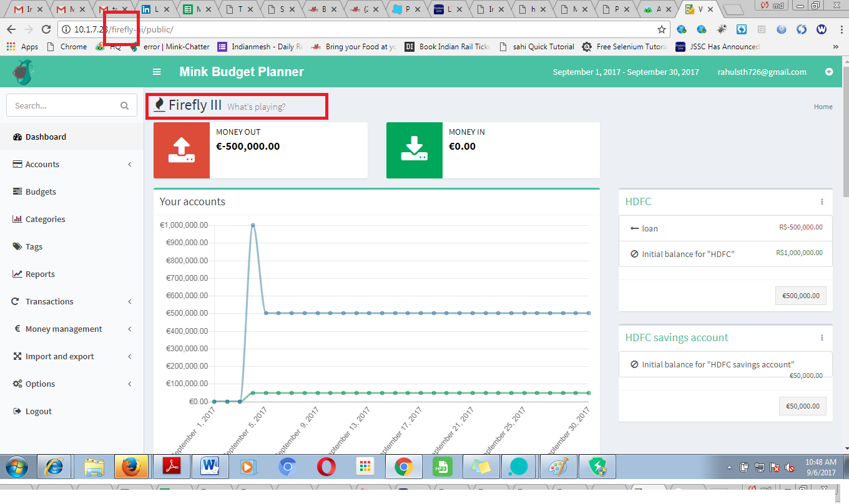This screenshot has width=849, height=504.
Task: Expand the Money management menu
Action: click(72, 329)
